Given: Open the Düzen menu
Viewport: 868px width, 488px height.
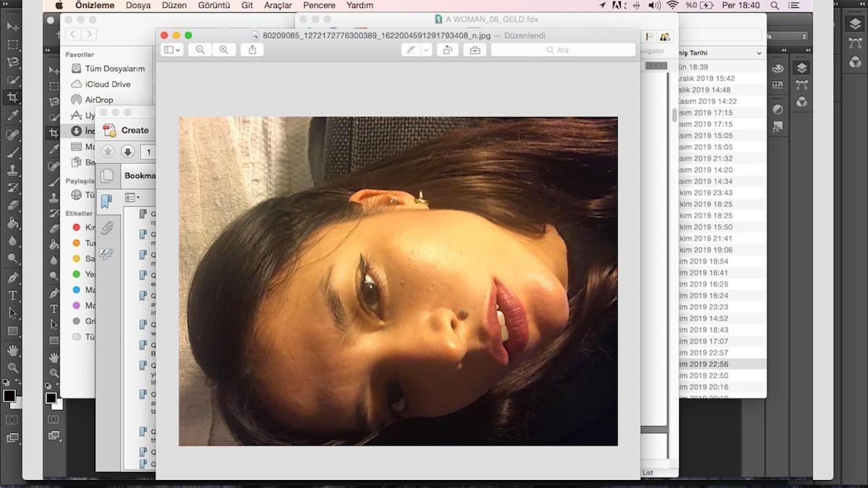Looking at the screenshot, I should pyautogui.click(x=174, y=5).
